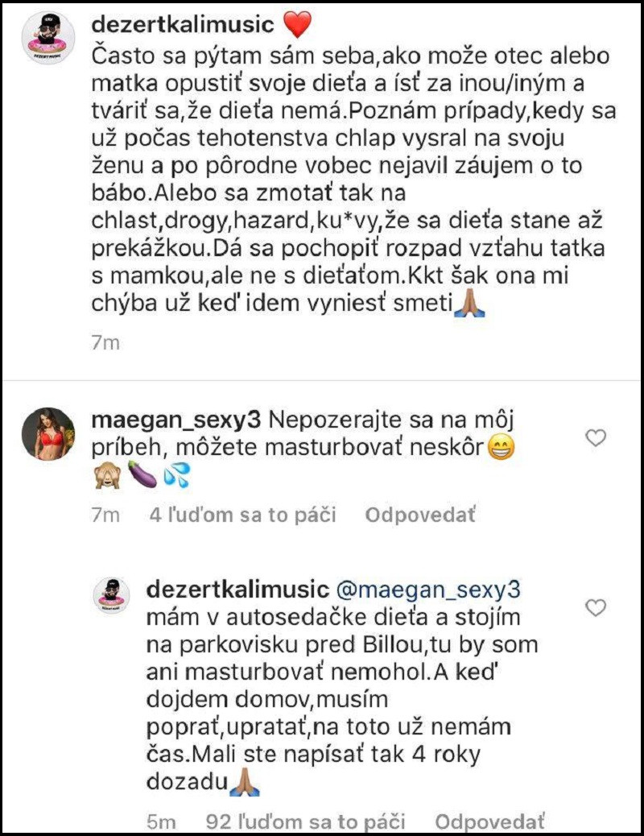This screenshot has width=644, height=836.
Task: Open maegan_sexy3 profile picture
Action: [48, 433]
